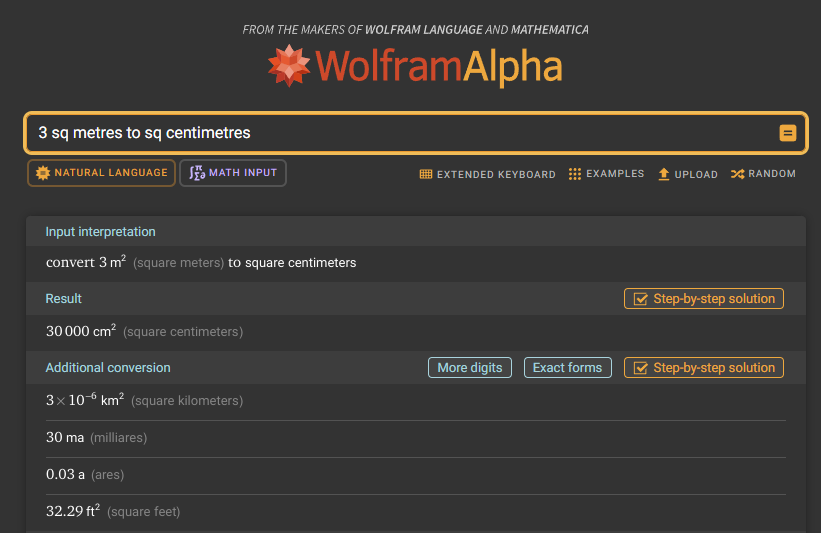
Task: Click the check icon in Result step-by-step button
Action: [x=640, y=299]
